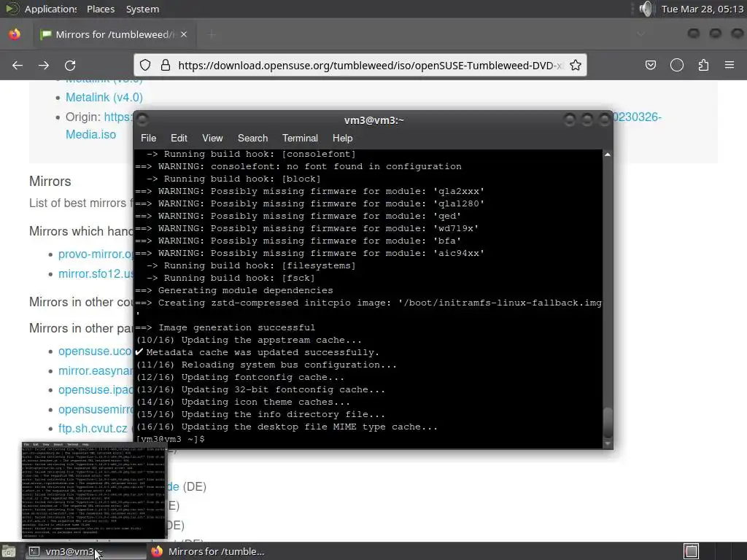Open the opensuse.uco mirror link
The width and height of the screenshot is (747, 560).
96,351
